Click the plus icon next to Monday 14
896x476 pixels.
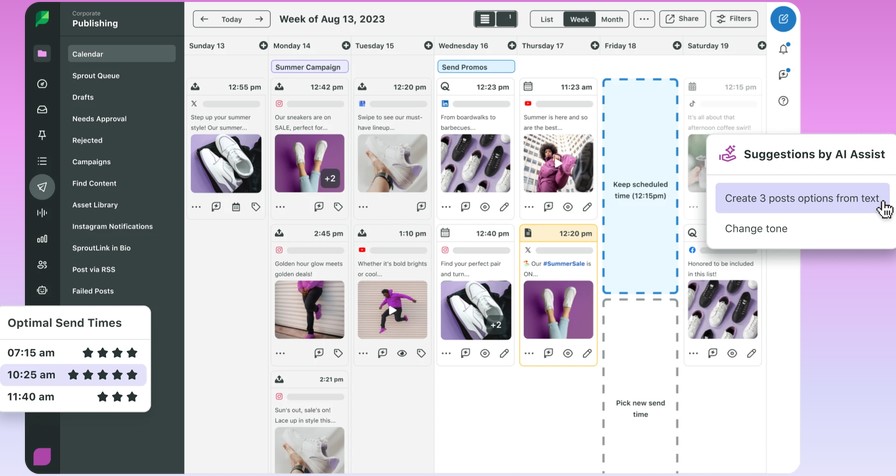pyautogui.click(x=346, y=46)
